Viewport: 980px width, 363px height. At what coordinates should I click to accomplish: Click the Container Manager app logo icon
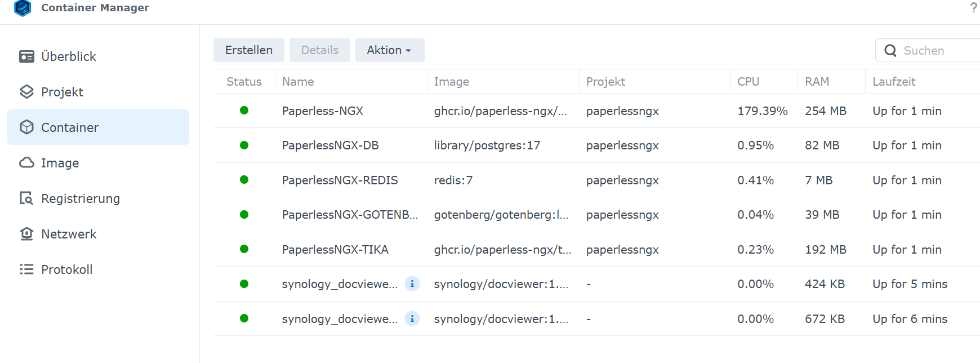(x=23, y=8)
